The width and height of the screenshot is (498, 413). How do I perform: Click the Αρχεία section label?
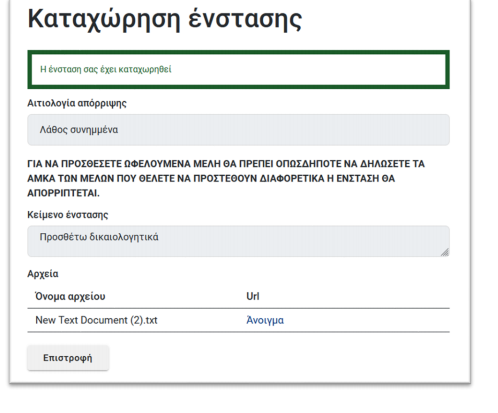tap(43, 274)
